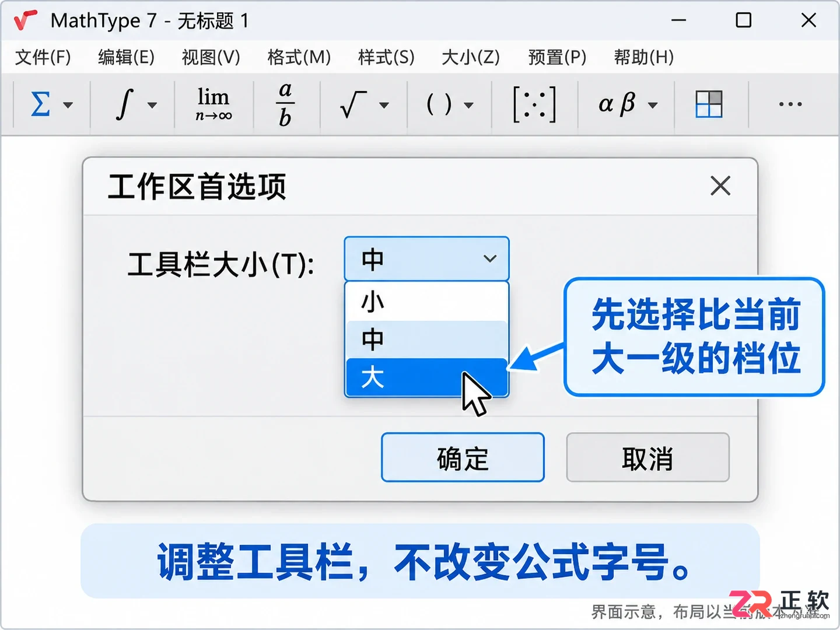Confirm with the 确定 button
The width and height of the screenshot is (840, 630).
pos(463,458)
